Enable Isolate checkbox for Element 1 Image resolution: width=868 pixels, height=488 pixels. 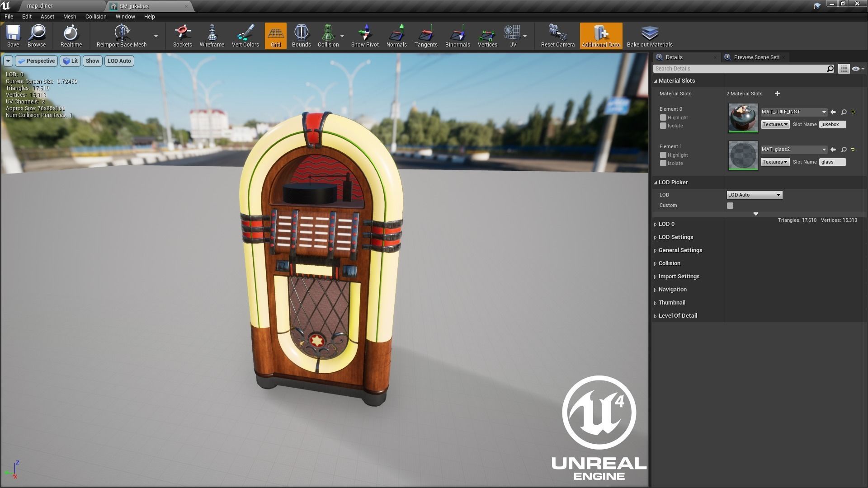click(x=663, y=163)
